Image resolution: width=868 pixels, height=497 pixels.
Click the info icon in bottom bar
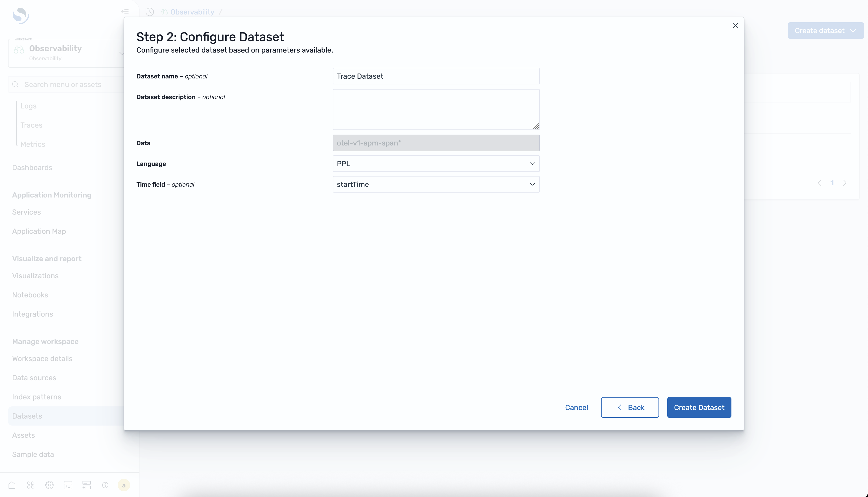[x=105, y=485]
